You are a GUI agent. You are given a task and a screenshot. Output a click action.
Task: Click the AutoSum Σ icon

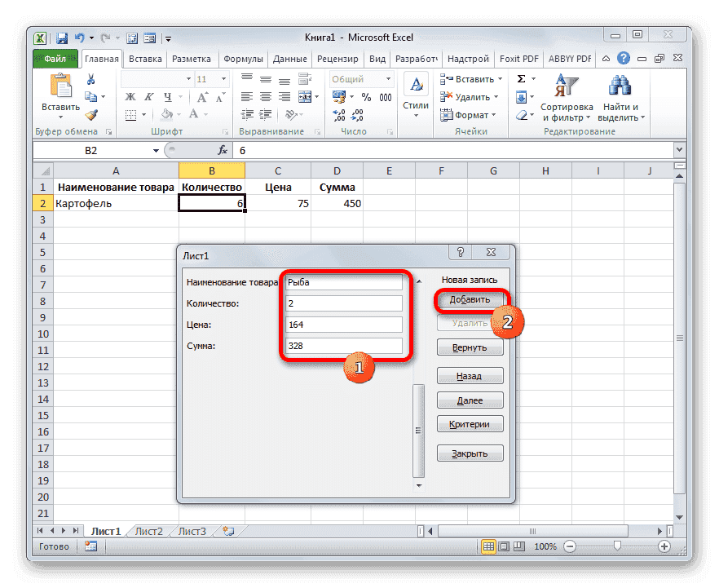click(x=520, y=80)
